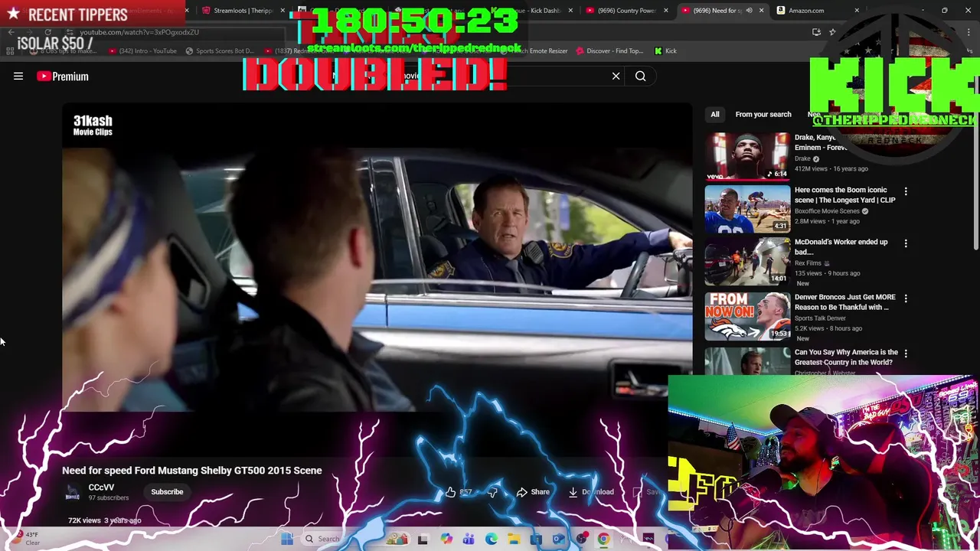This screenshot has height=551, width=980.
Task: Open Intro - YouTube bookmark
Action: click(142, 51)
